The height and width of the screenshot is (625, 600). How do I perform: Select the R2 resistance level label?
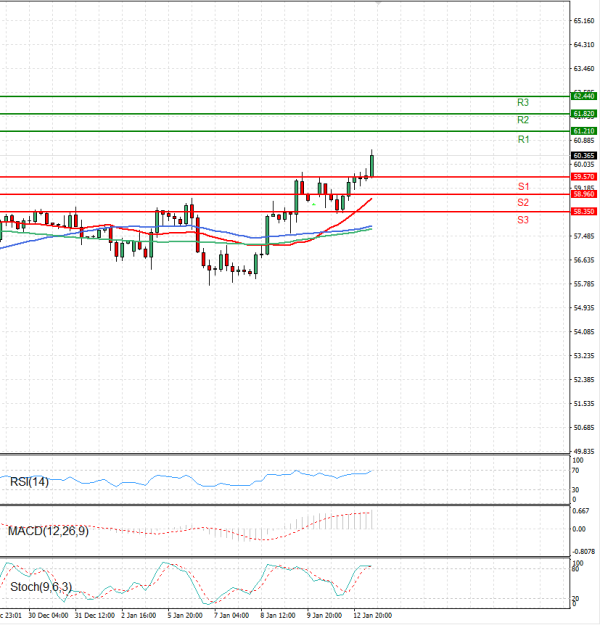523,120
